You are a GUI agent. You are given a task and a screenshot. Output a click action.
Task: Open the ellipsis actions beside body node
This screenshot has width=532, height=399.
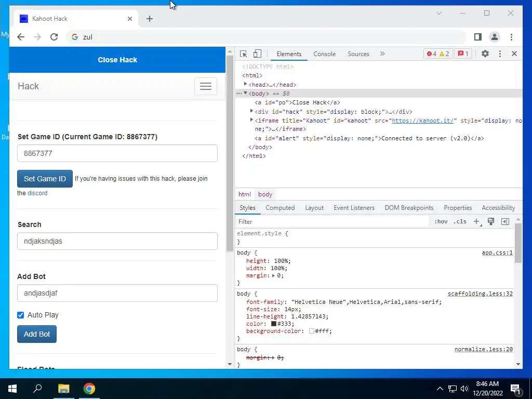click(x=239, y=94)
